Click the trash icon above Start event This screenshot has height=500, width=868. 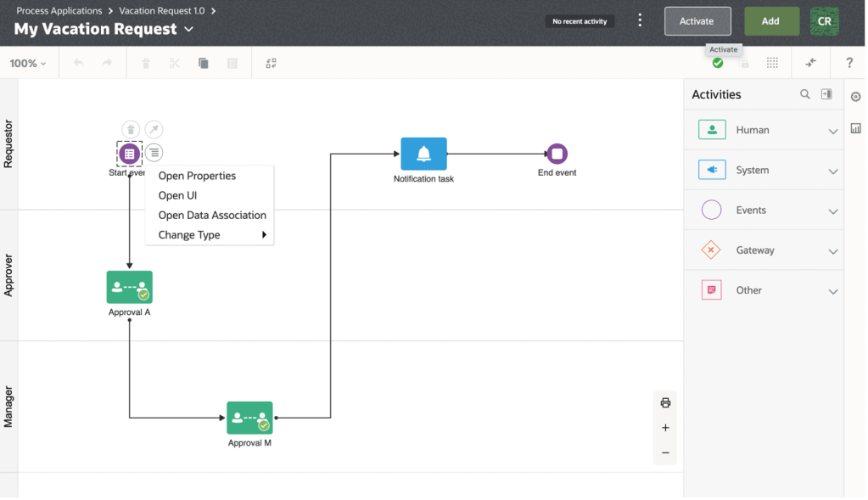click(x=130, y=129)
